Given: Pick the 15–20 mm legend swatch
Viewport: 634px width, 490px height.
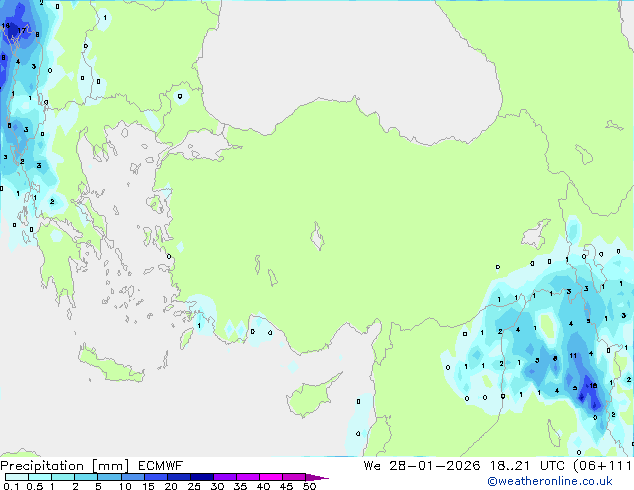Looking at the screenshot, I should (x=155, y=477).
